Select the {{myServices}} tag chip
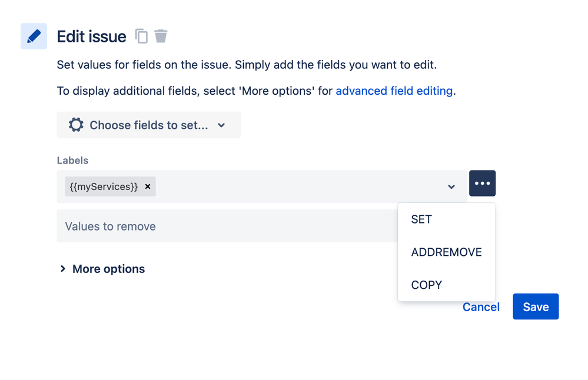This screenshot has width=588, height=380. click(x=104, y=186)
